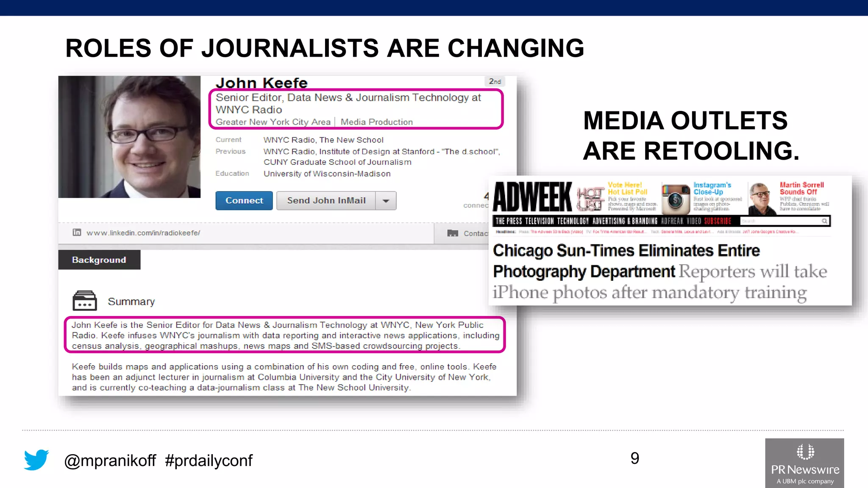Select The Press menu in Adweek

[509, 221]
